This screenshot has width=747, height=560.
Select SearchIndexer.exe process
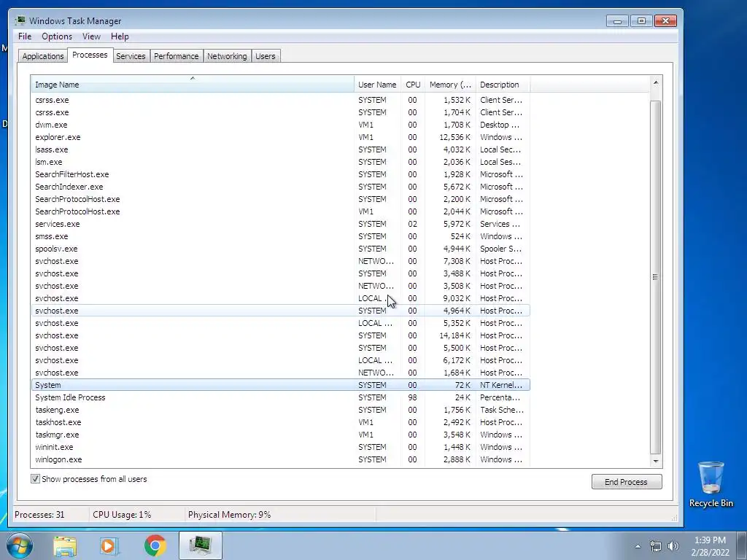(281, 187)
